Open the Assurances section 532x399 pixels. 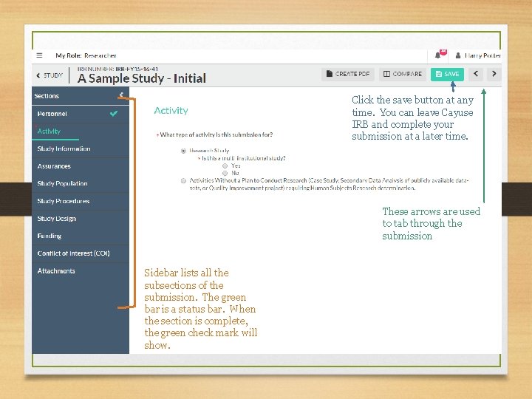coord(81,166)
